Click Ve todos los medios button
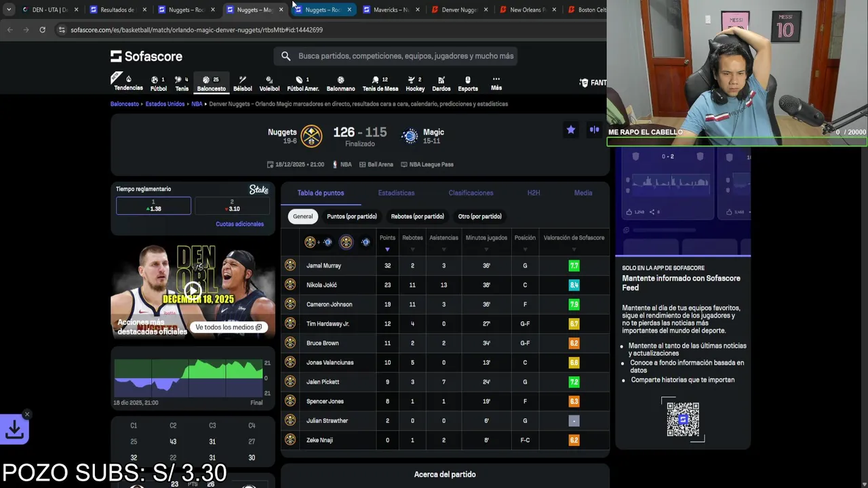The width and height of the screenshot is (868, 488). pos(229,327)
